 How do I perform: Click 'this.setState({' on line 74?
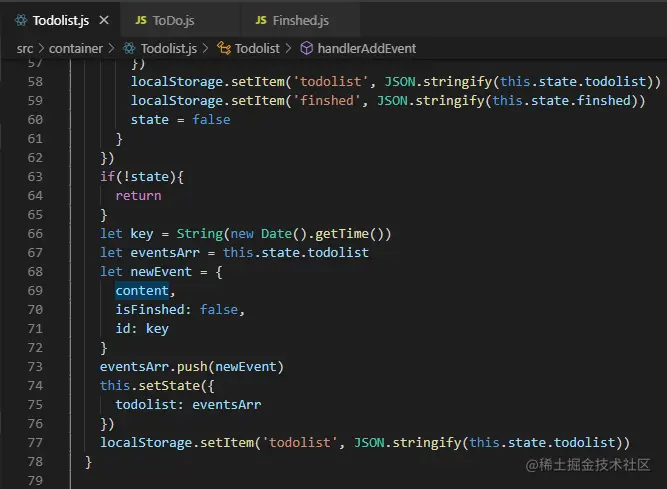157,386
